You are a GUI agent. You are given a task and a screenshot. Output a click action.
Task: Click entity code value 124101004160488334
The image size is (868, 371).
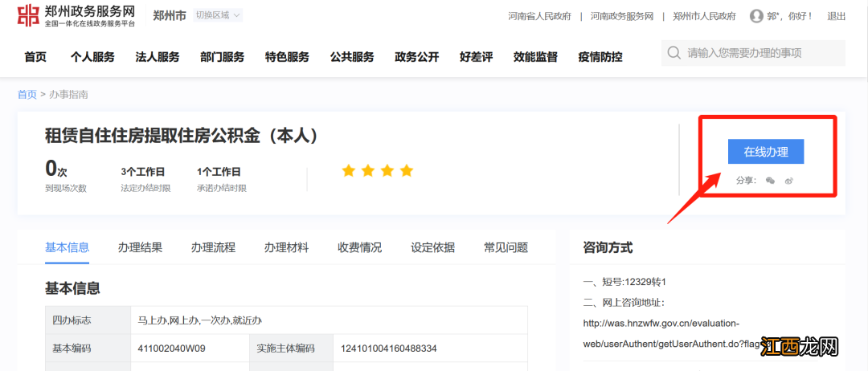point(389,349)
